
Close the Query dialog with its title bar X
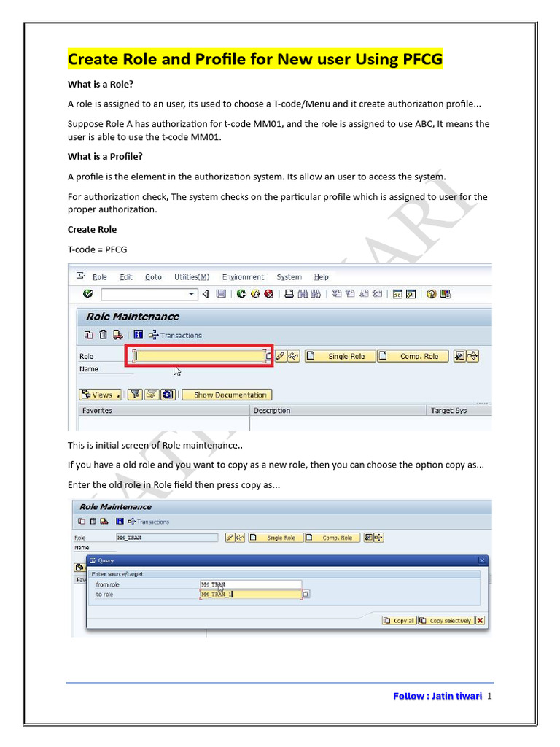point(482,560)
